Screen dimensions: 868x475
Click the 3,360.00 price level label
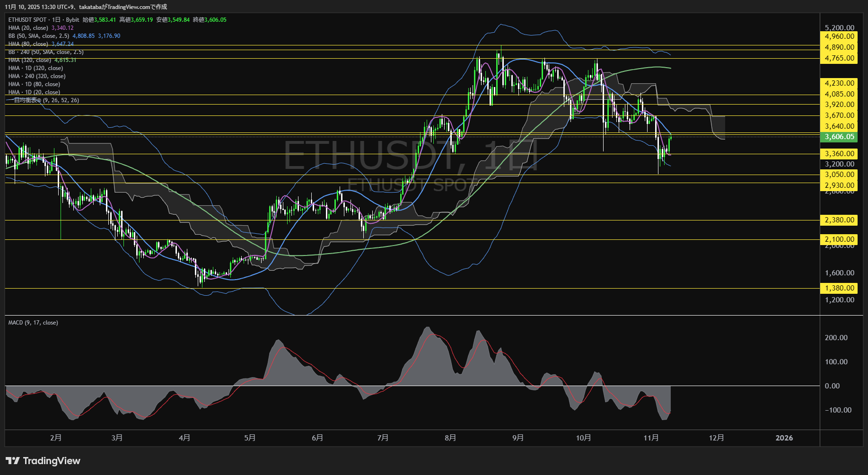(839, 154)
